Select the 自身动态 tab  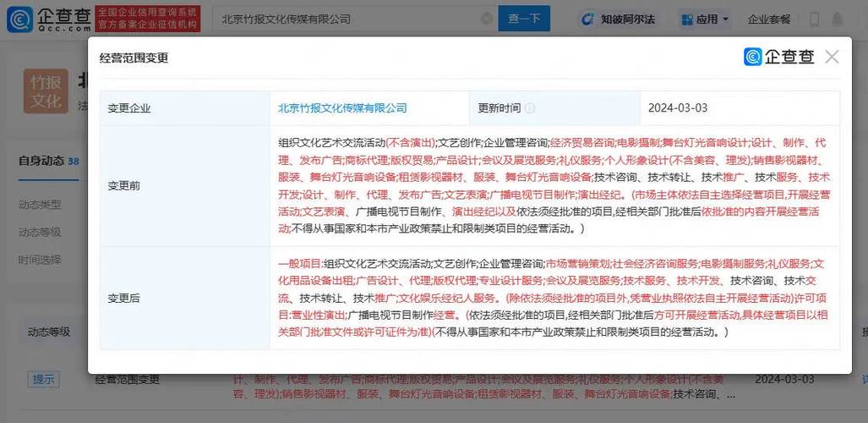point(49,162)
